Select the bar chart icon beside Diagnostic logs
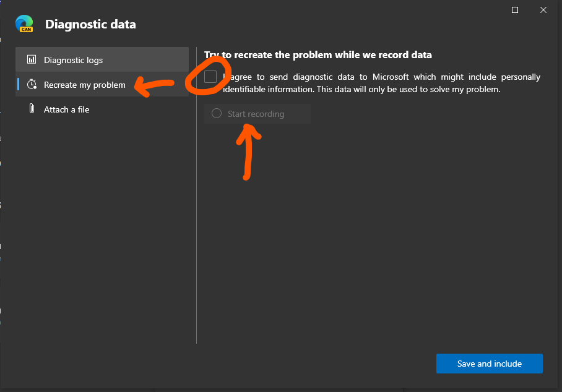Viewport: 562px width, 392px height. (x=32, y=60)
